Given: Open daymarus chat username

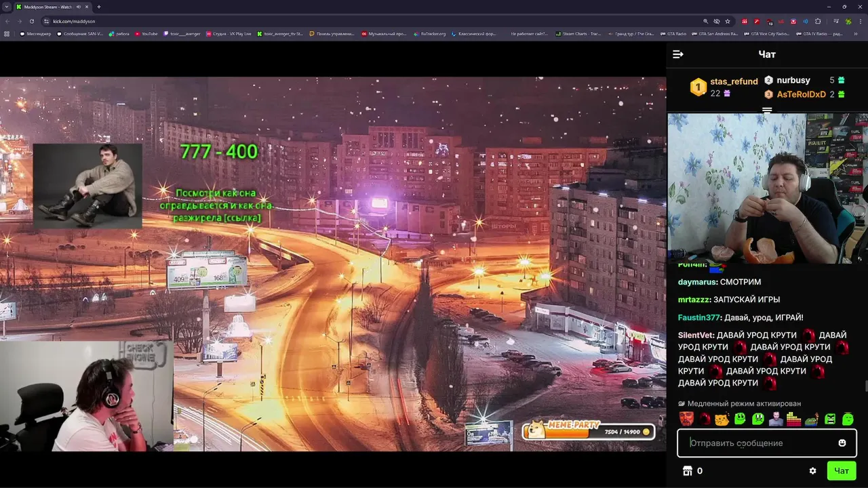Looking at the screenshot, I should (697, 282).
